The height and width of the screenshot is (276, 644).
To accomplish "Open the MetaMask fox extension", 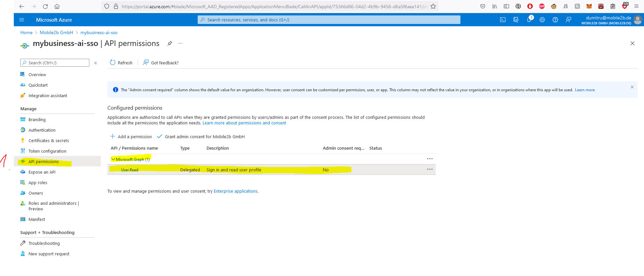I will [x=589, y=6].
